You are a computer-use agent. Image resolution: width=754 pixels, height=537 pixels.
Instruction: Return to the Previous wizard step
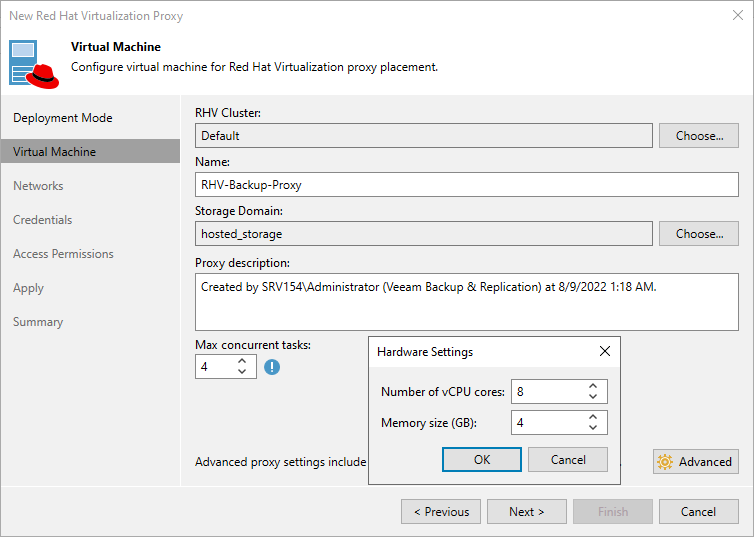pos(441,512)
